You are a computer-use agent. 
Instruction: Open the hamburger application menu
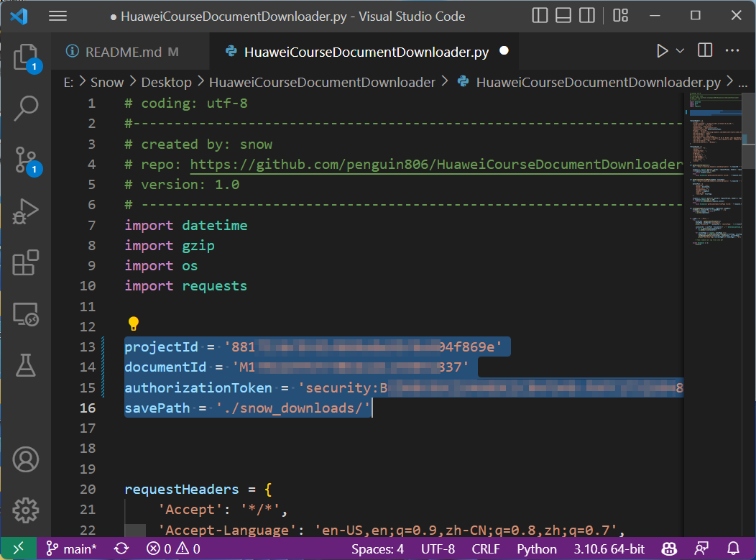[x=58, y=16]
